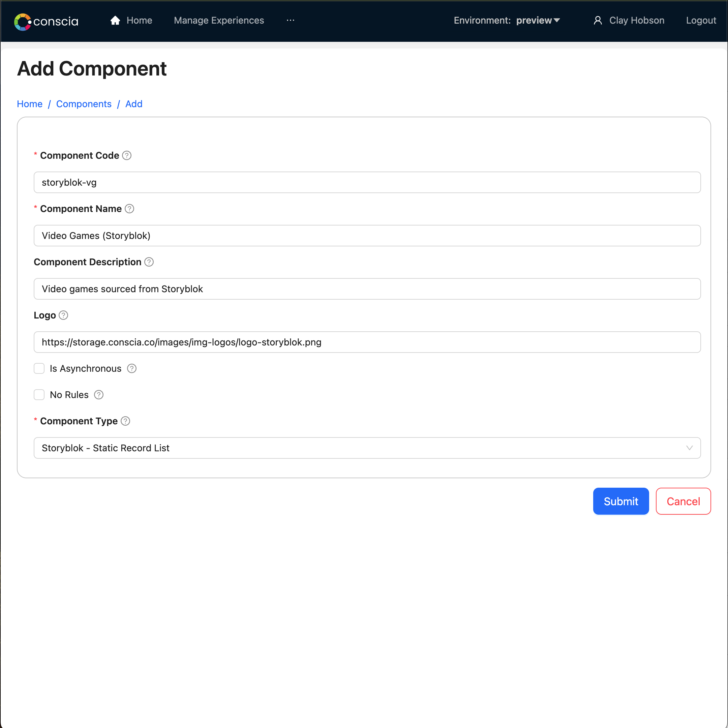Image resolution: width=728 pixels, height=728 pixels.
Task: Click the No Rules label text
Action: [69, 395]
